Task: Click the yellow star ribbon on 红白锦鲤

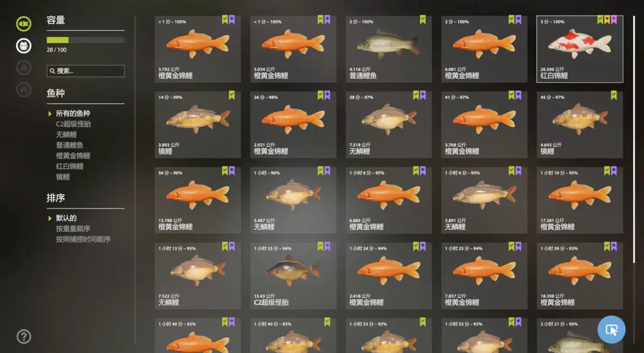Action: (x=607, y=20)
